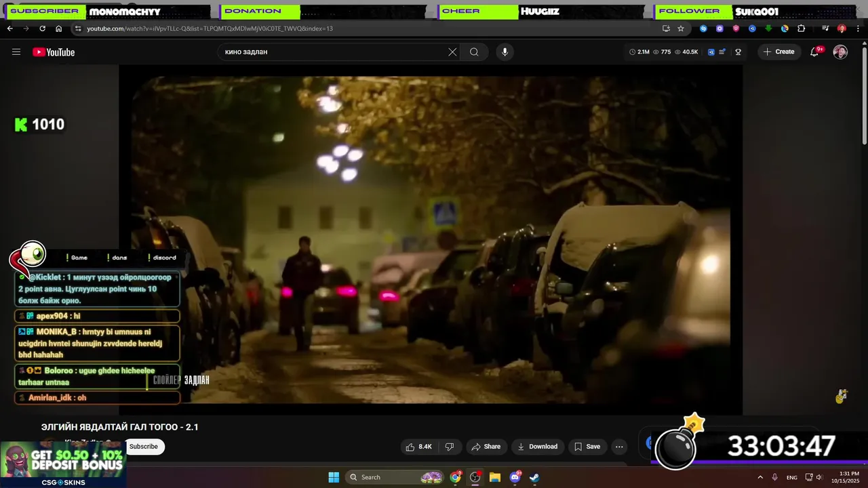The height and width of the screenshot is (488, 868).
Task: Open the Extensions puzzle menu
Action: [802, 28]
